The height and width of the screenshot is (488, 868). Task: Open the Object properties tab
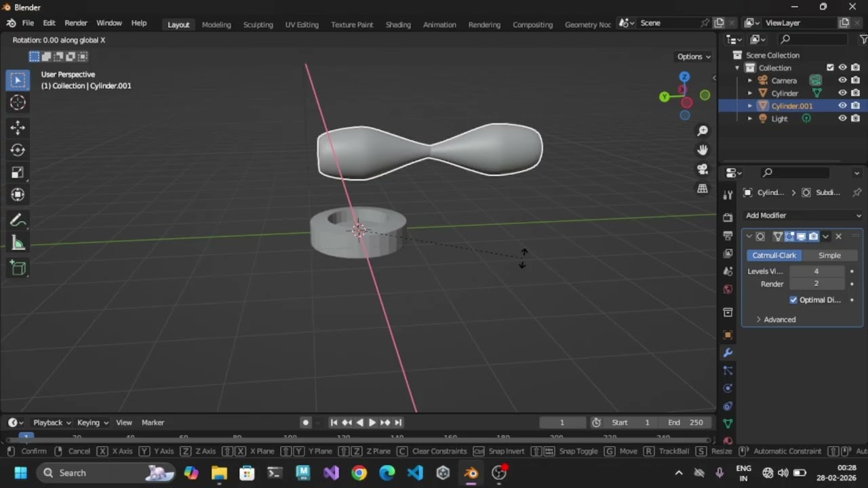[728, 335]
